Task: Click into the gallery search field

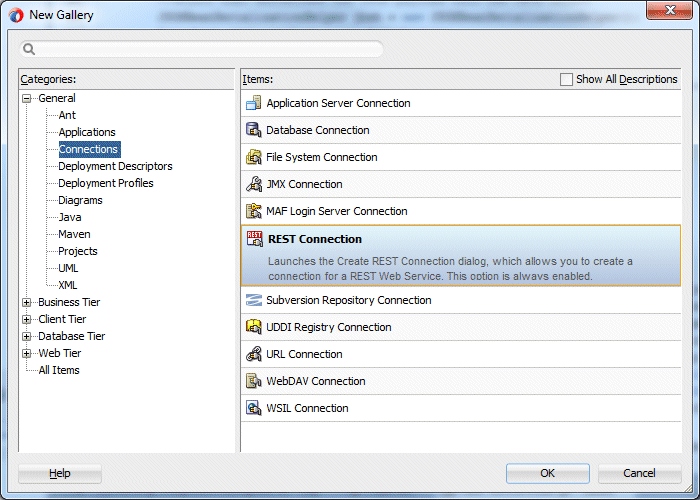Action: tap(201, 49)
